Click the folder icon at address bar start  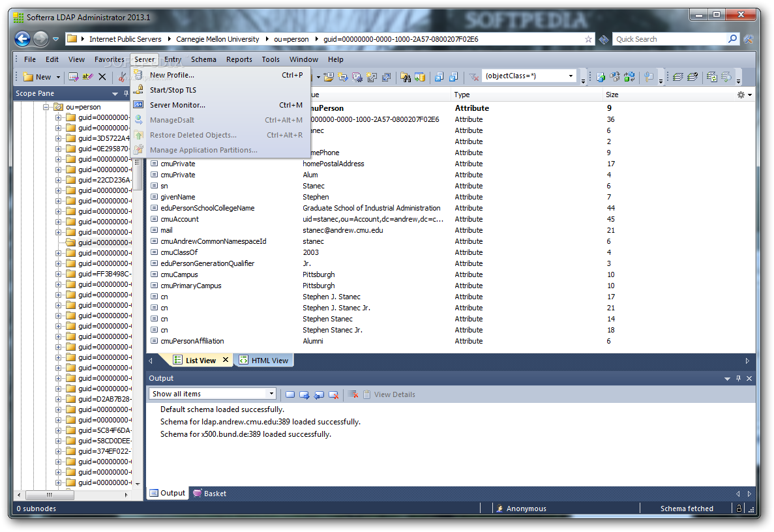[72, 38]
